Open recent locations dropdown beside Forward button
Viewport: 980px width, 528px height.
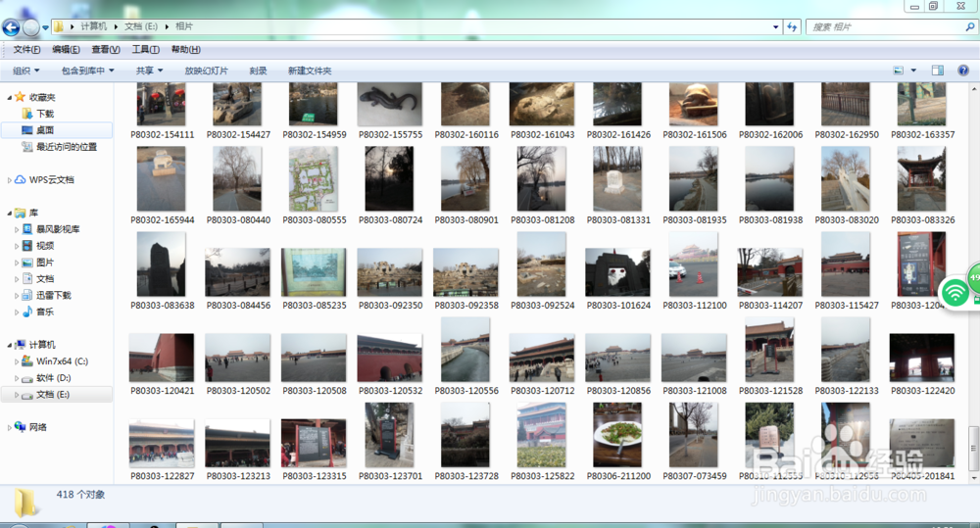point(45,27)
